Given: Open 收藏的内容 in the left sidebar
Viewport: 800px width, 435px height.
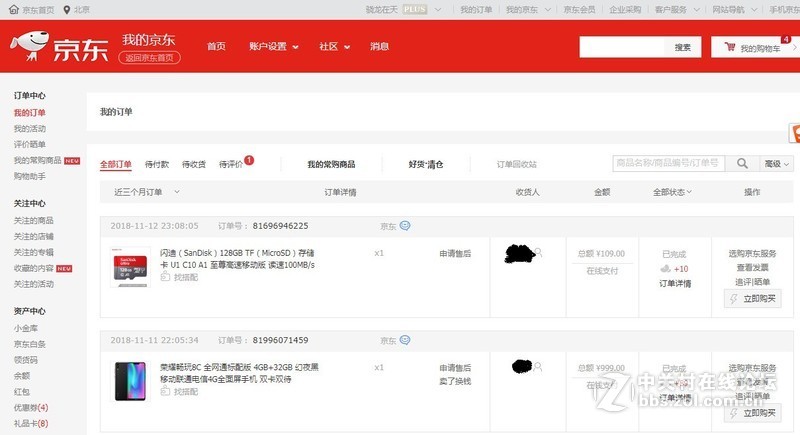Looking at the screenshot, I should 34,267.
